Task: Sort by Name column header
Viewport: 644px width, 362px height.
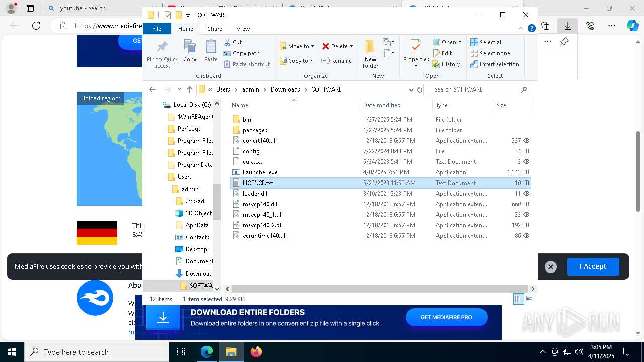Action: coord(294,105)
